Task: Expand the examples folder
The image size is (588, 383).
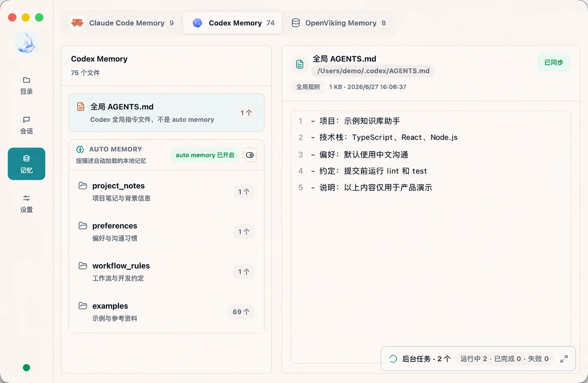Action: (x=166, y=312)
